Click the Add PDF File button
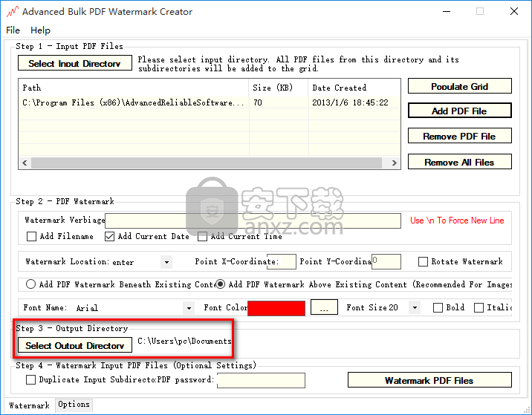532x415 pixels. coord(460,111)
